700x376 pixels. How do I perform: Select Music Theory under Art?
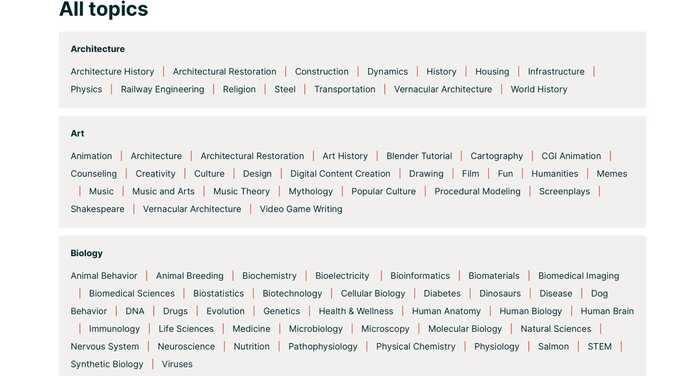point(242,192)
